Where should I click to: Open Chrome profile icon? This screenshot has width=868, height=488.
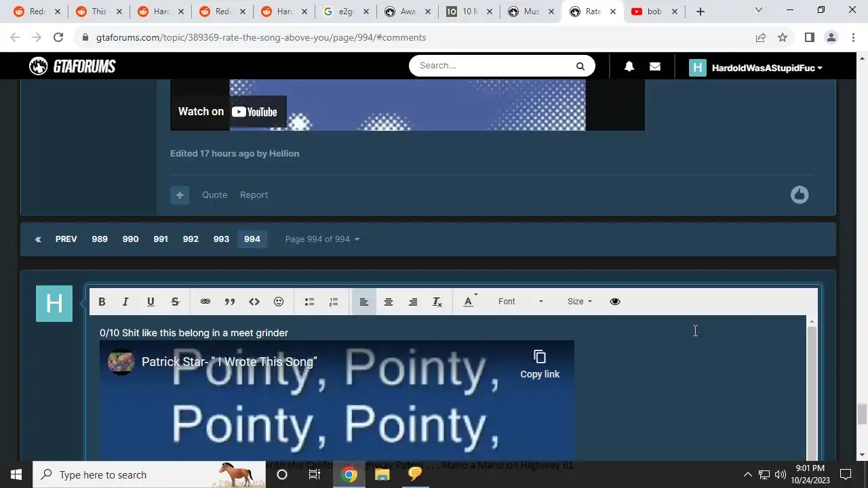831,37
